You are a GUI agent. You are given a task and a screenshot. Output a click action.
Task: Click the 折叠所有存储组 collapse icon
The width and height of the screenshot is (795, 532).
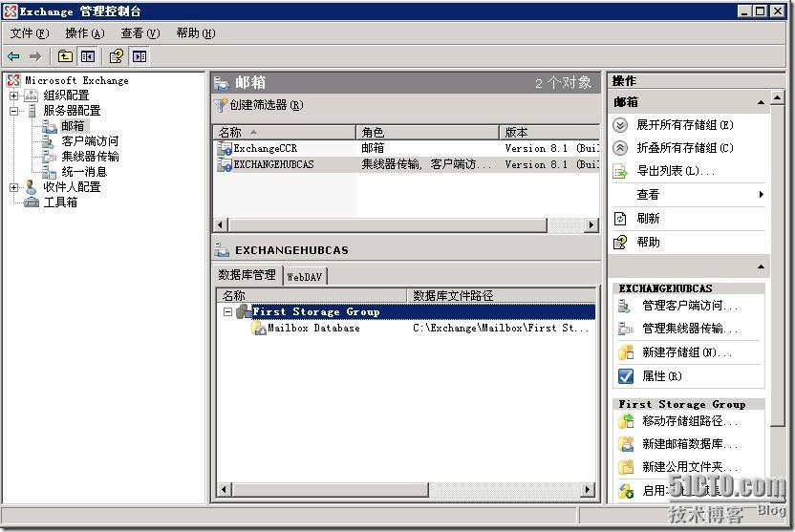[x=620, y=148]
